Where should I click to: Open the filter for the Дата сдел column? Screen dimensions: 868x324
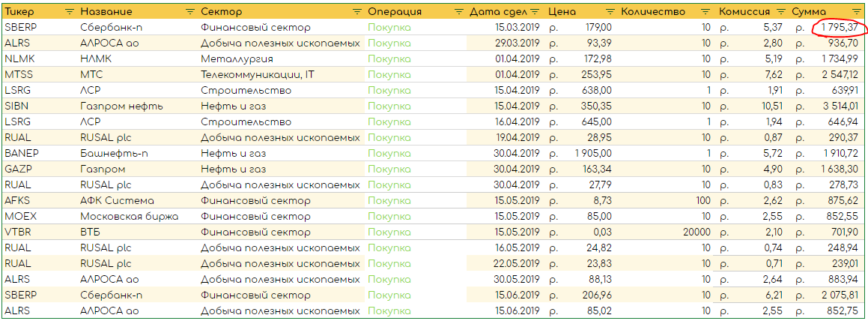(534, 12)
